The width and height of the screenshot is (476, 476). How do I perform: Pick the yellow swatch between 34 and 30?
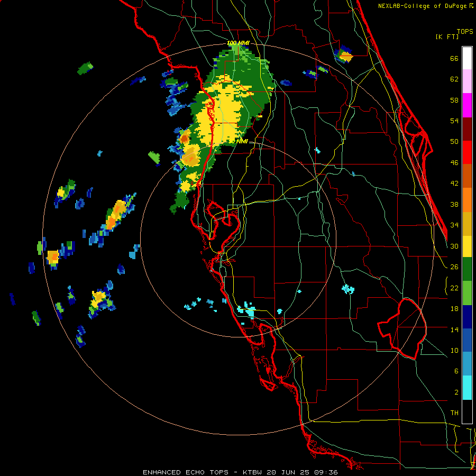pyautogui.click(x=467, y=246)
